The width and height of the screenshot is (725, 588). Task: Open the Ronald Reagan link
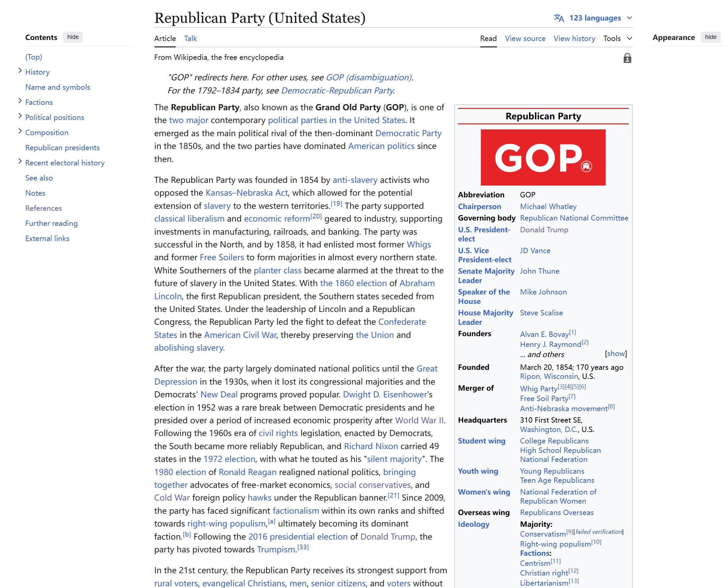tap(247, 472)
